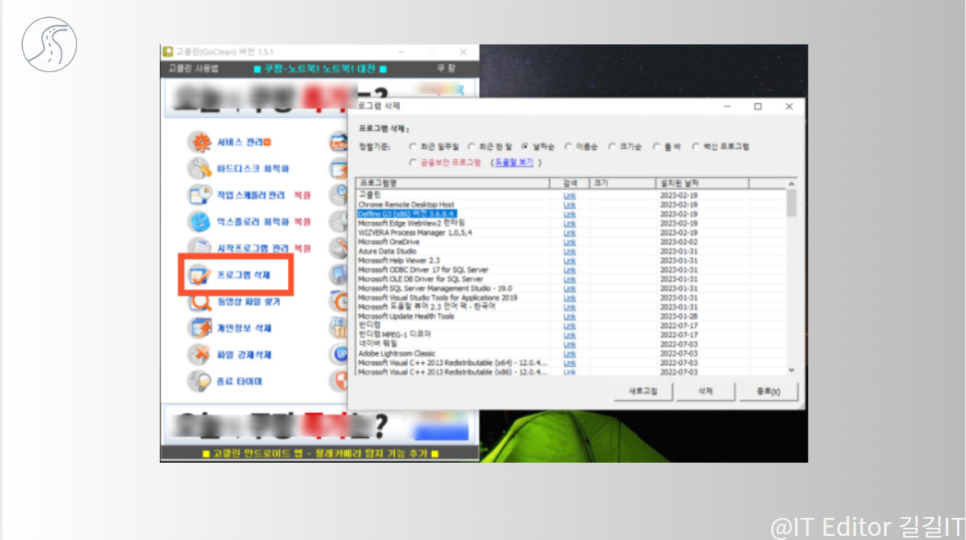Select Adobe Lightroom Classic row
The height and width of the screenshot is (540, 966).
point(571,353)
